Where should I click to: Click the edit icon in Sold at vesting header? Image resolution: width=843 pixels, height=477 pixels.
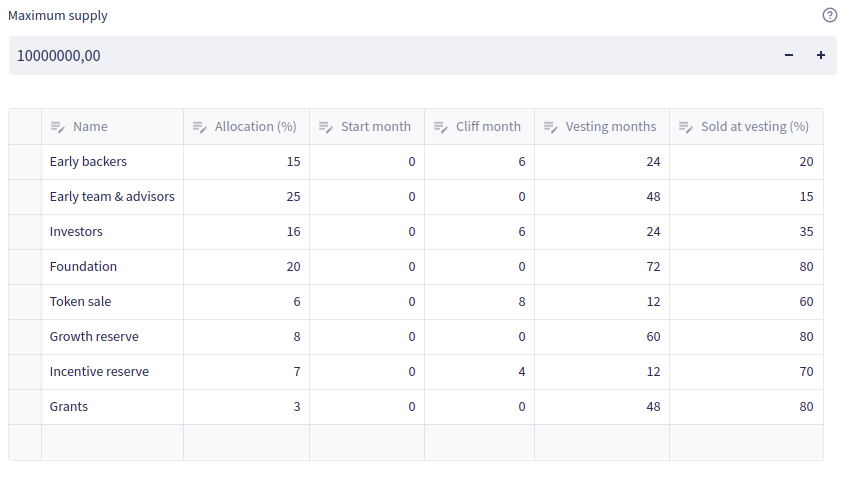[x=686, y=127]
